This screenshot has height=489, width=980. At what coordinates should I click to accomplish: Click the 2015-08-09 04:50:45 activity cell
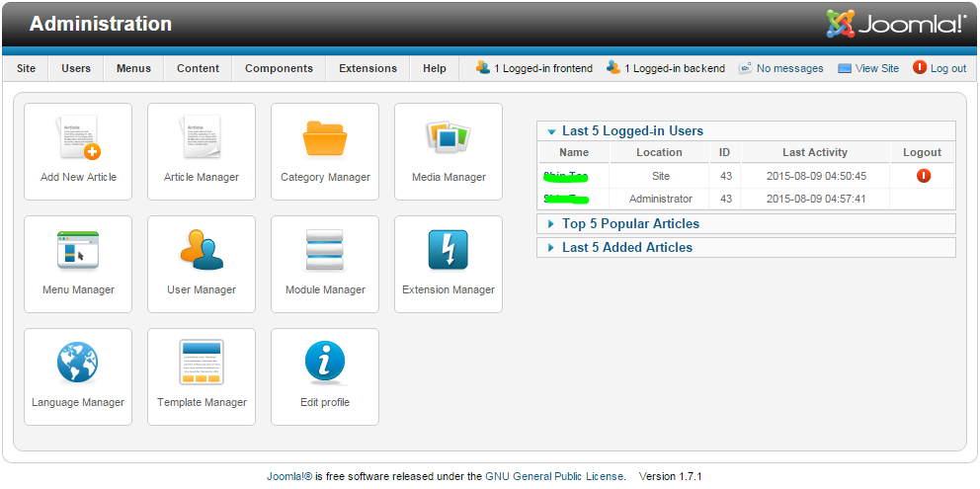tap(816, 177)
